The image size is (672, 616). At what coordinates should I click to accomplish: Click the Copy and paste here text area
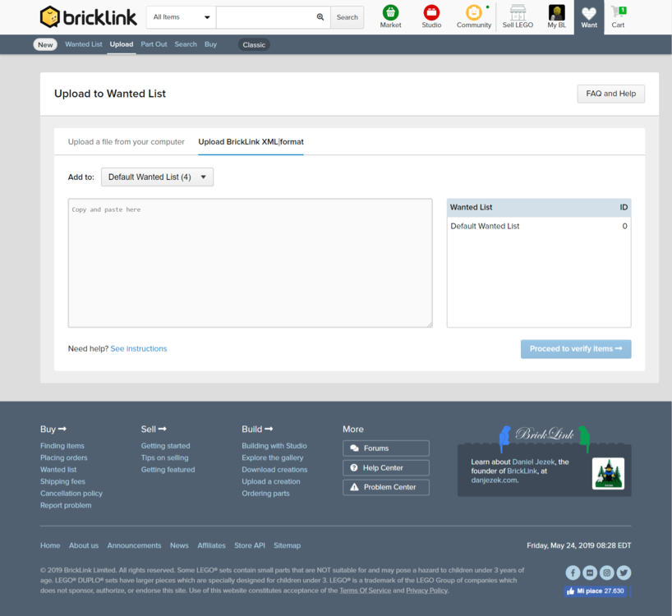pos(251,263)
